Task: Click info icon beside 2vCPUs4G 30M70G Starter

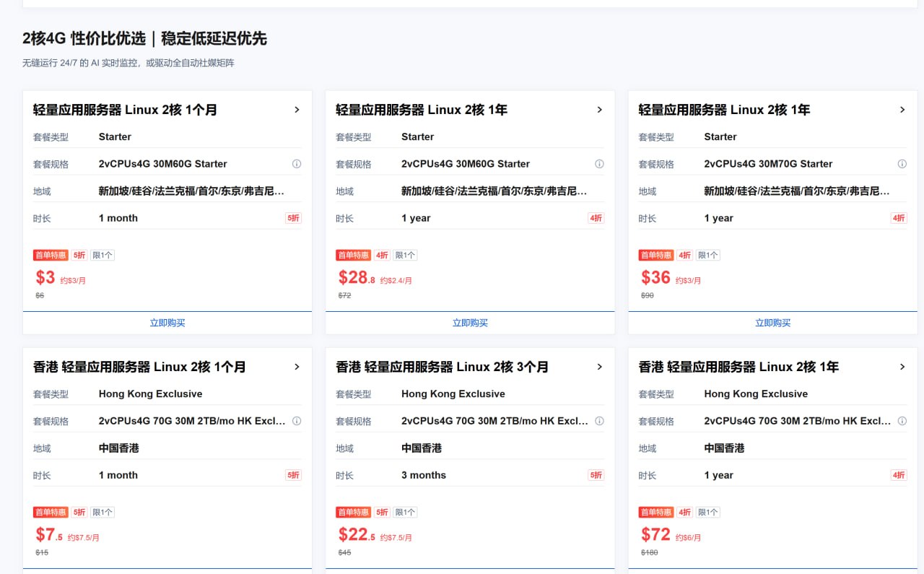Action: pyautogui.click(x=902, y=164)
